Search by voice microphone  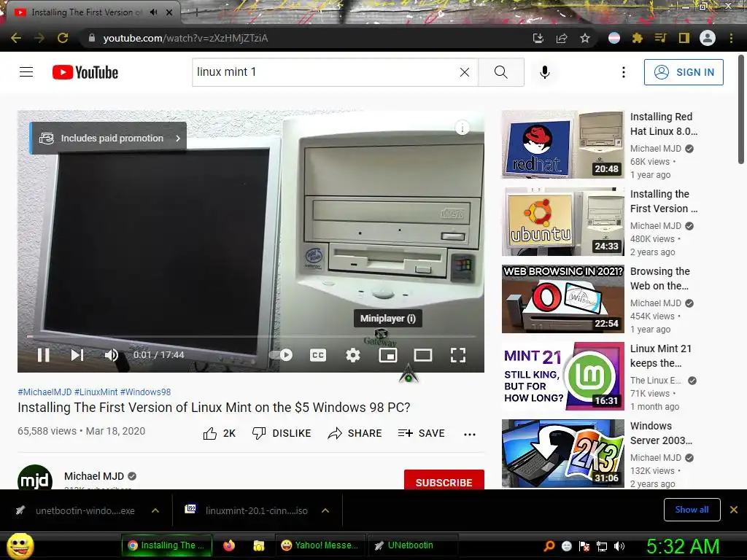pyautogui.click(x=544, y=72)
